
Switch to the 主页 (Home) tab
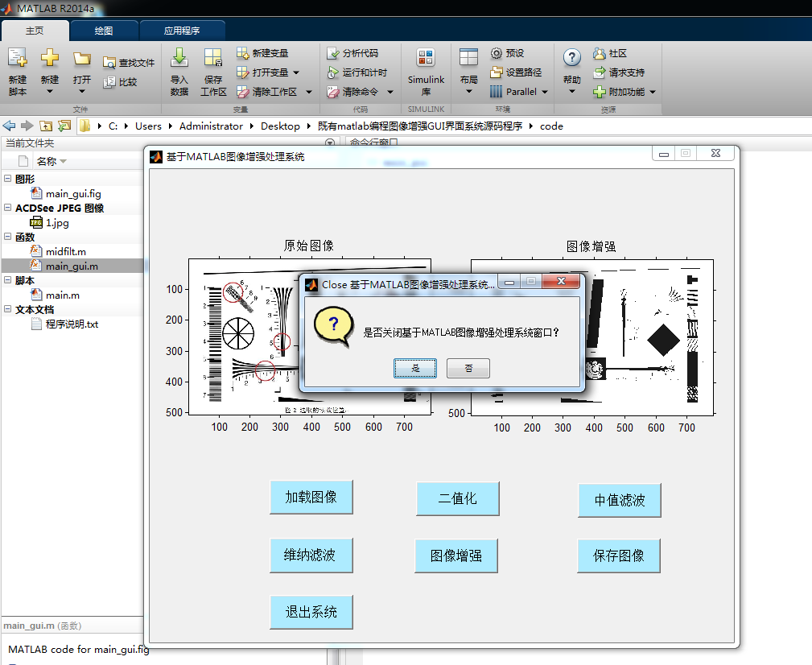tap(35, 31)
